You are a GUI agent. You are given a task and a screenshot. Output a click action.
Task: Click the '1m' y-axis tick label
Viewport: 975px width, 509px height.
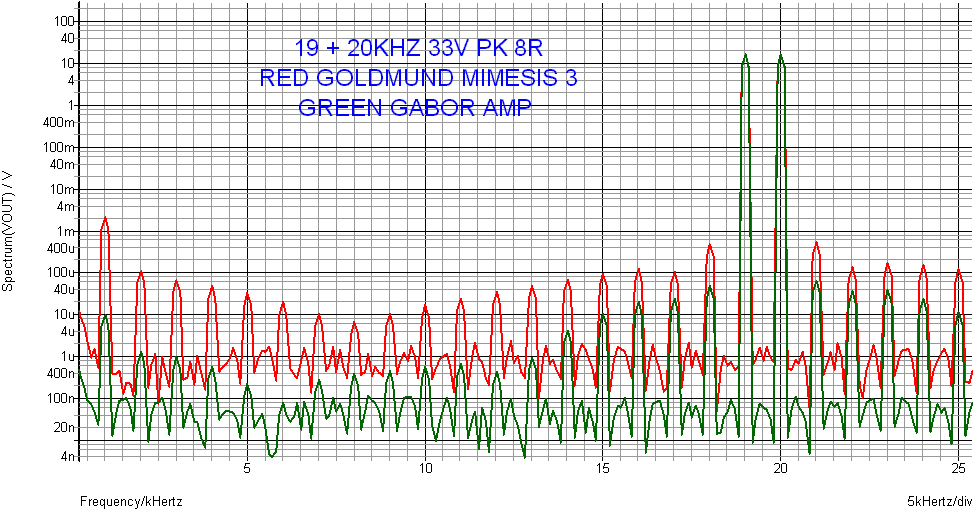point(68,232)
